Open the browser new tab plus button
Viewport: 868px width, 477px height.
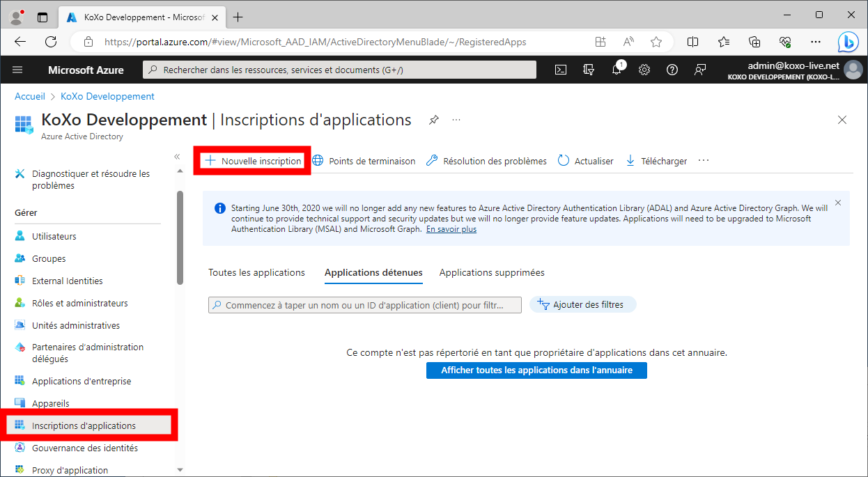tap(238, 17)
